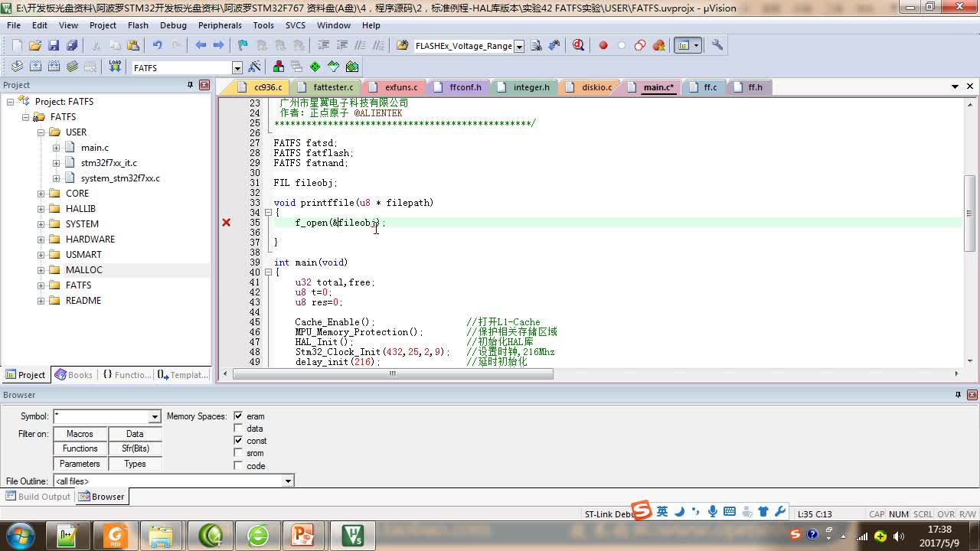This screenshot has height=551, width=980.
Task: Open the Peripherals menu
Action: (220, 25)
